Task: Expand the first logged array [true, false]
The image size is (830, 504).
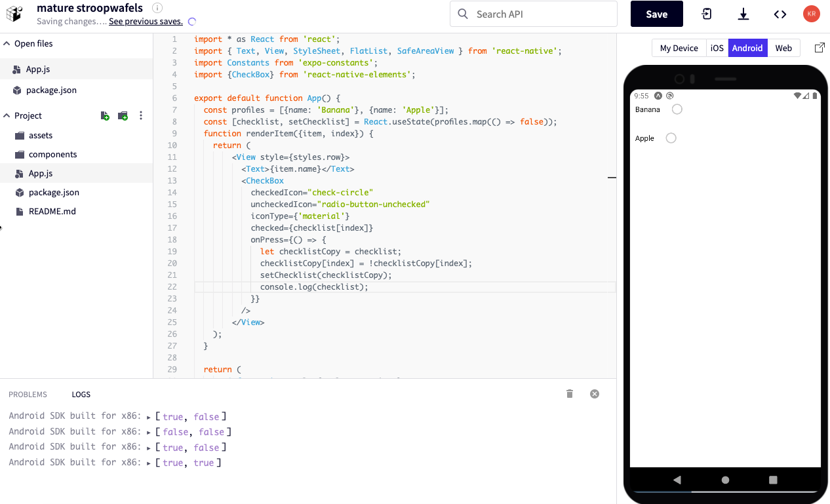Action: pos(149,417)
